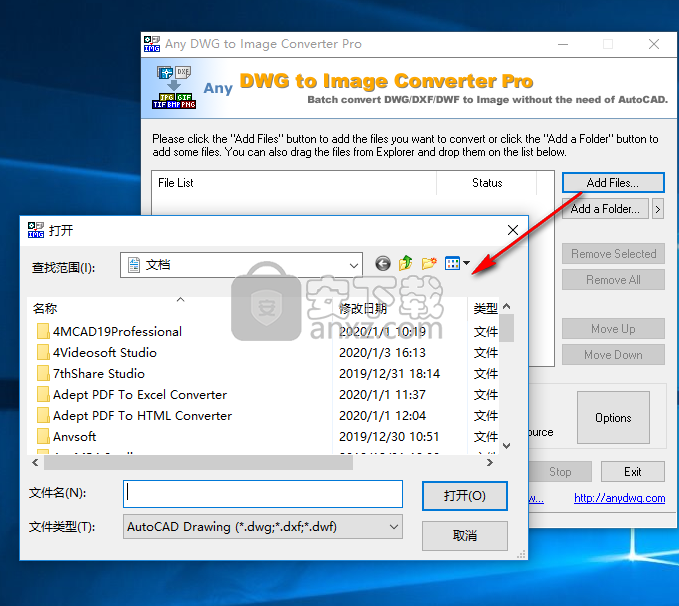
Task: Minimize the converter window
Action: [x=563, y=44]
